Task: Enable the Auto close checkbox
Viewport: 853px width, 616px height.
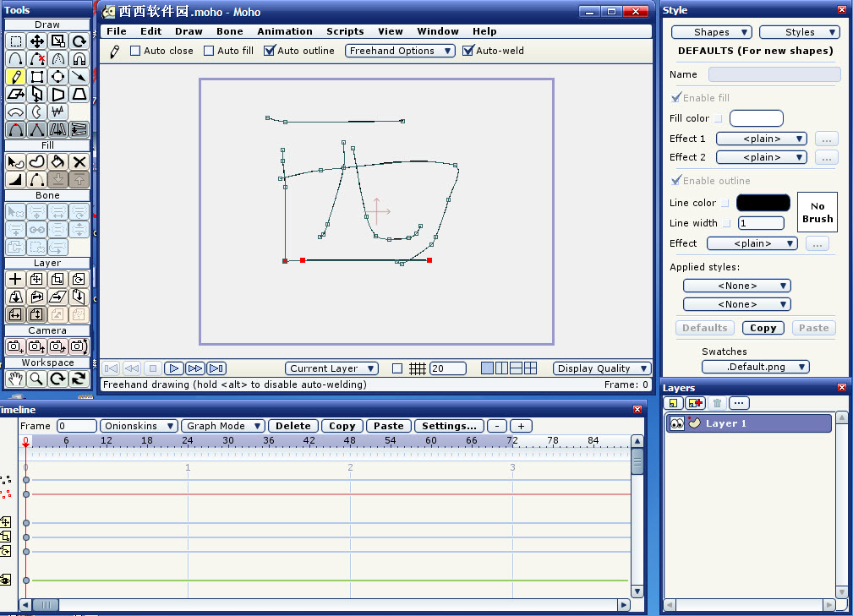Action: tap(135, 51)
